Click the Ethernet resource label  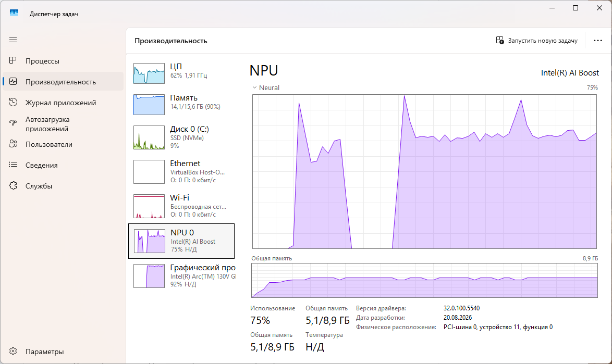point(185,163)
